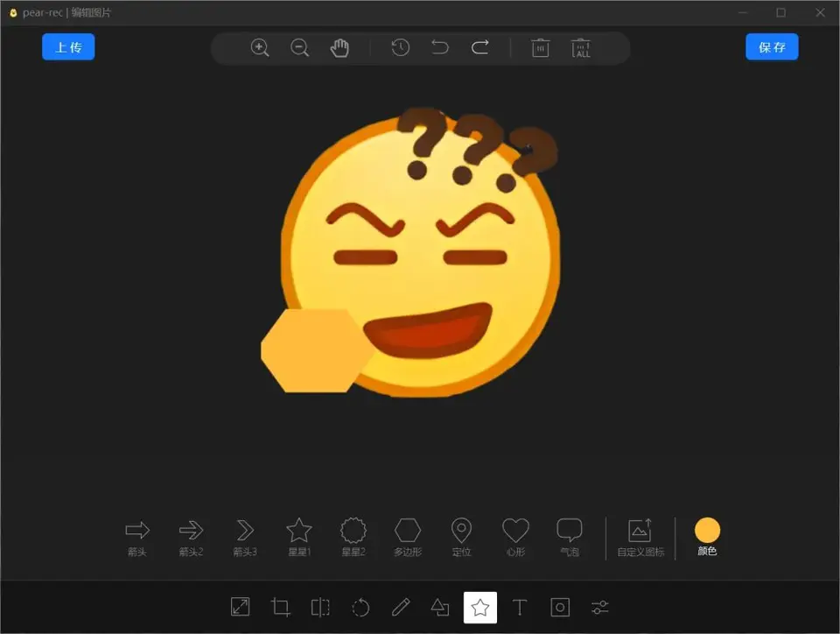
Task: Open the edit history clock icon
Action: click(x=400, y=47)
